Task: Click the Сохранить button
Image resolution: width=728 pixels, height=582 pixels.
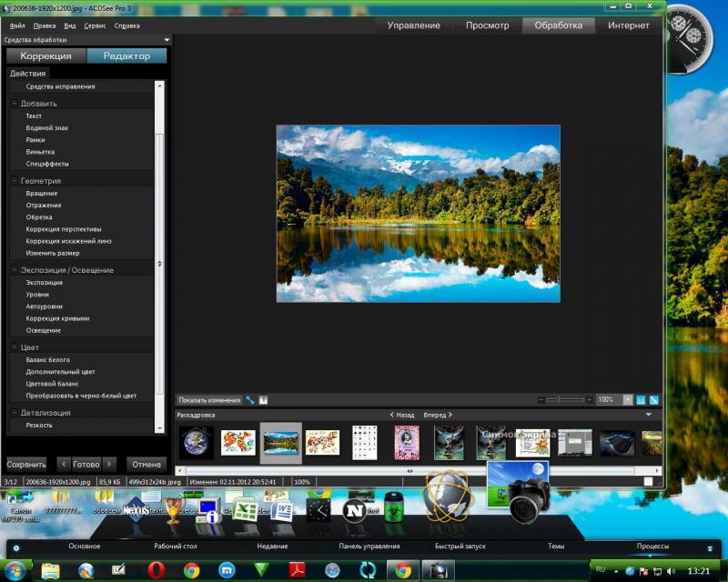Action: (26, 464)
